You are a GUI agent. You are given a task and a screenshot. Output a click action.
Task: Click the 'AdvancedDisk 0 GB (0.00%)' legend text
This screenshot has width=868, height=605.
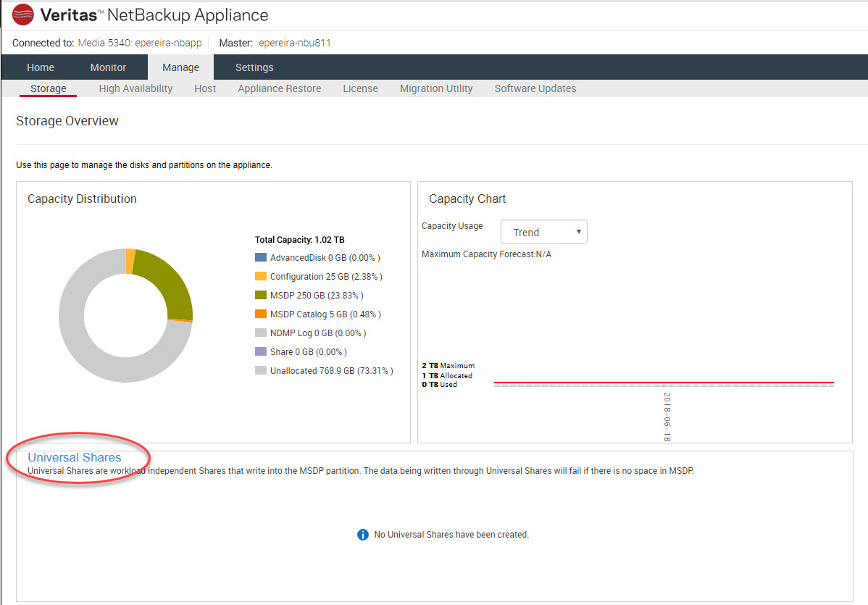coord(325,258)
